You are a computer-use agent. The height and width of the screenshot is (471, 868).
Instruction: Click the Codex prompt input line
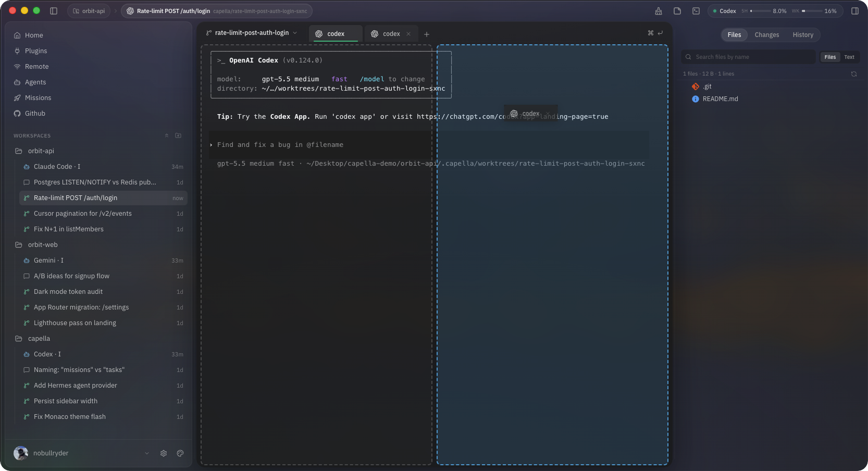[428, 145]
